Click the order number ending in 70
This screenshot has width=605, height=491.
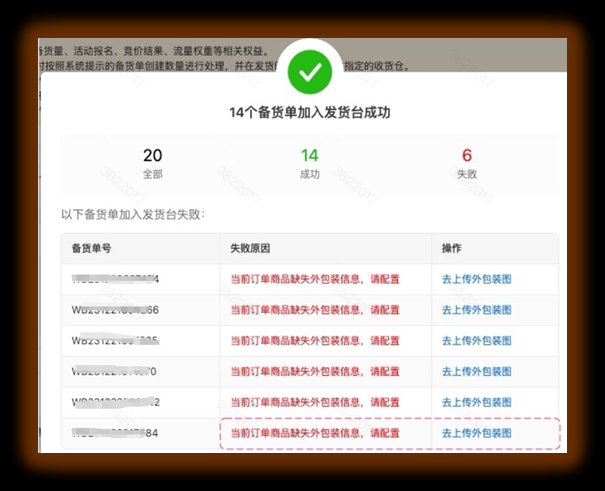pyautogui.click(x=115, y=372)
